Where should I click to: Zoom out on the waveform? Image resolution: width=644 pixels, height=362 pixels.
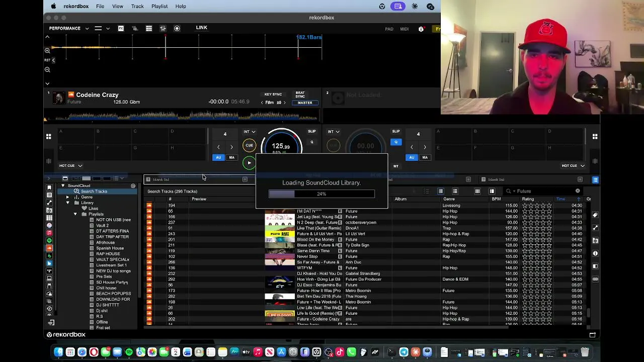47,70
